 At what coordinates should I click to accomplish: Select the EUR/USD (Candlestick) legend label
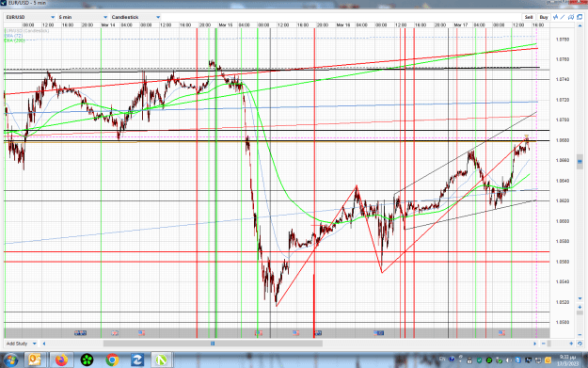click(x=26, y=31)
